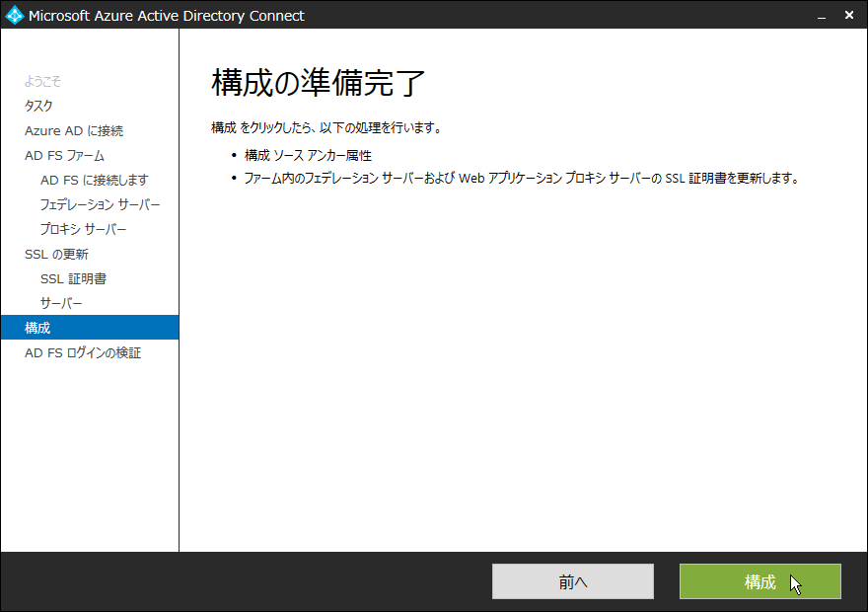Select サーバー sub-step in sidebar
Screen dimensions: 868x612
tap(61, 303)
